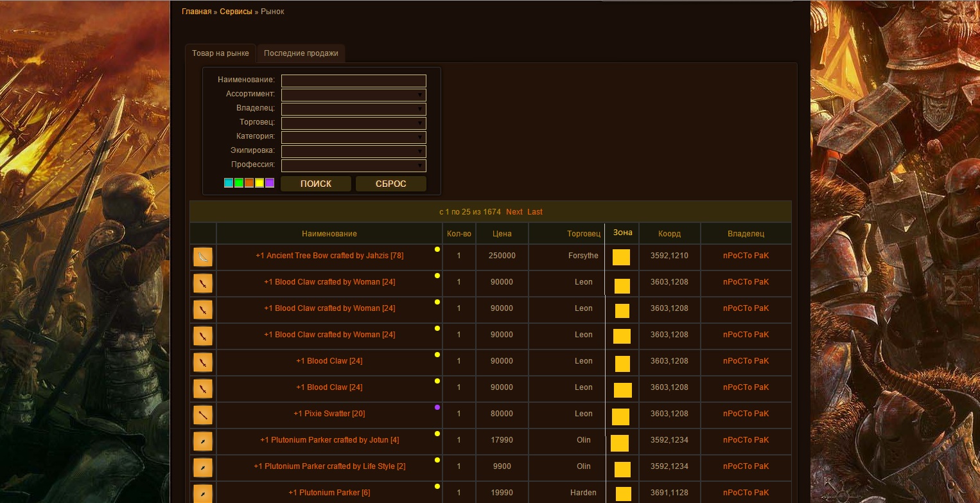
Task: Click the Plutonium Parker [6] item icon
Action: point(203,493)
